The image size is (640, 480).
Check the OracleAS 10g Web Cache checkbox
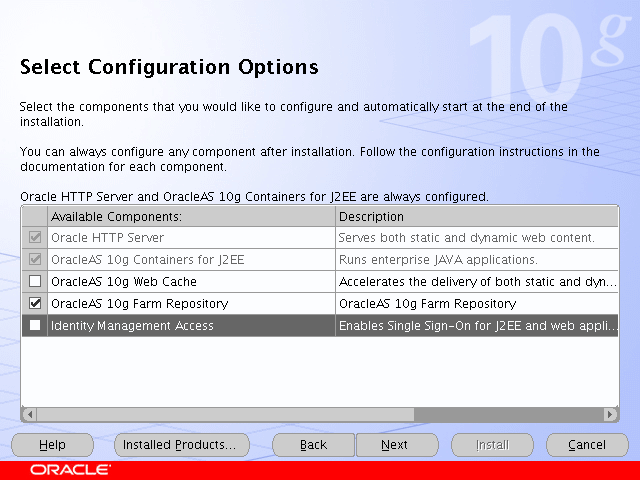tap(35, 281)
